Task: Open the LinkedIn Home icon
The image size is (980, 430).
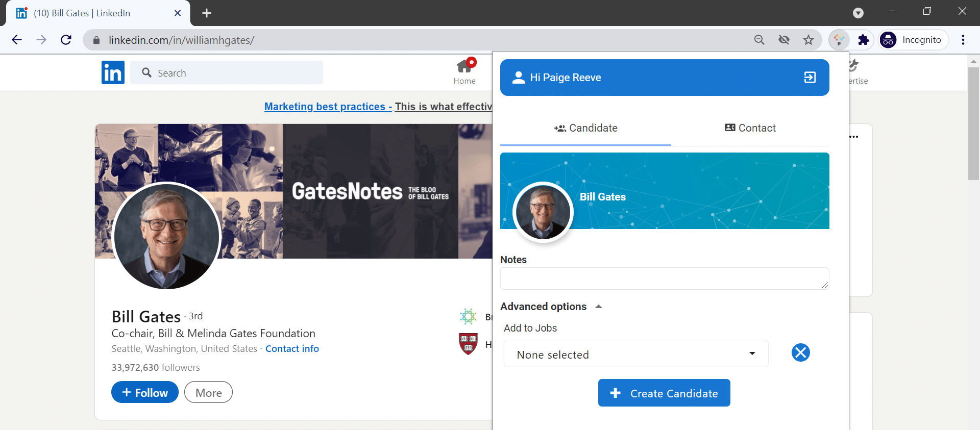Action: pyautogui.click(x=464, y=72)
